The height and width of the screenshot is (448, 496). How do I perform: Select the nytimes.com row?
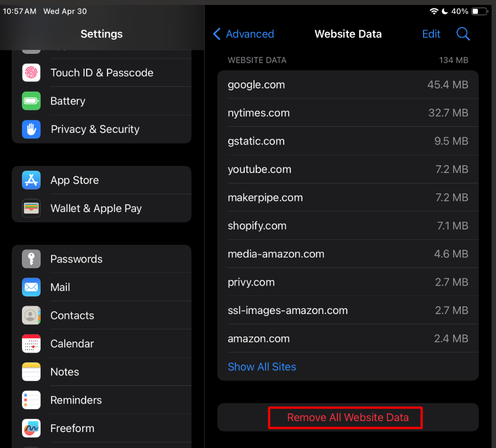pos(348,113)
